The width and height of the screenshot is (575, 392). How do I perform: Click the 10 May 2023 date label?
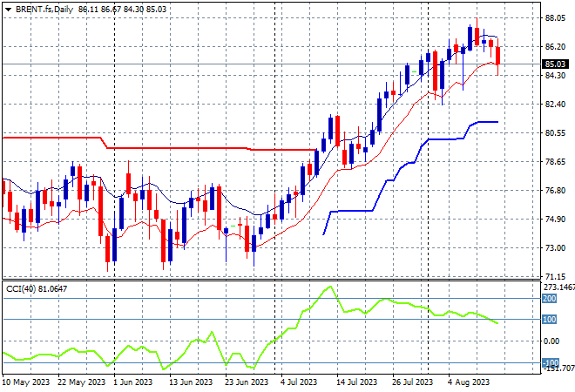point(25,382)
